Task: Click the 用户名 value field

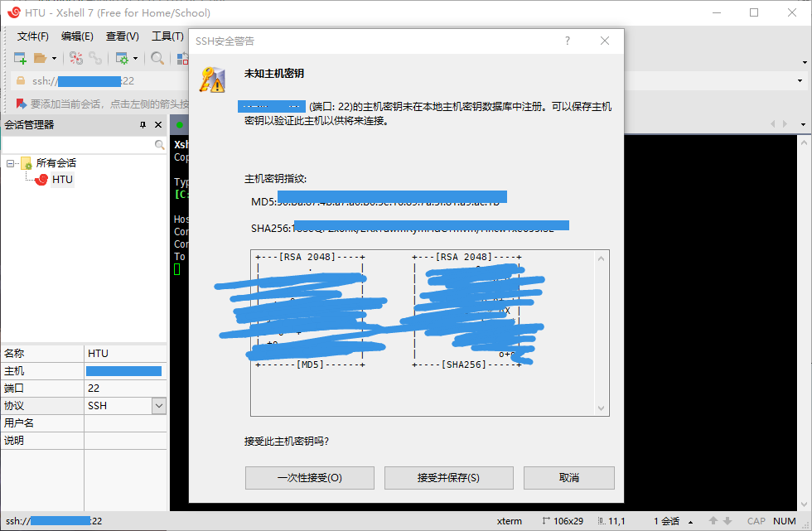Action: [x=125, y=423]
